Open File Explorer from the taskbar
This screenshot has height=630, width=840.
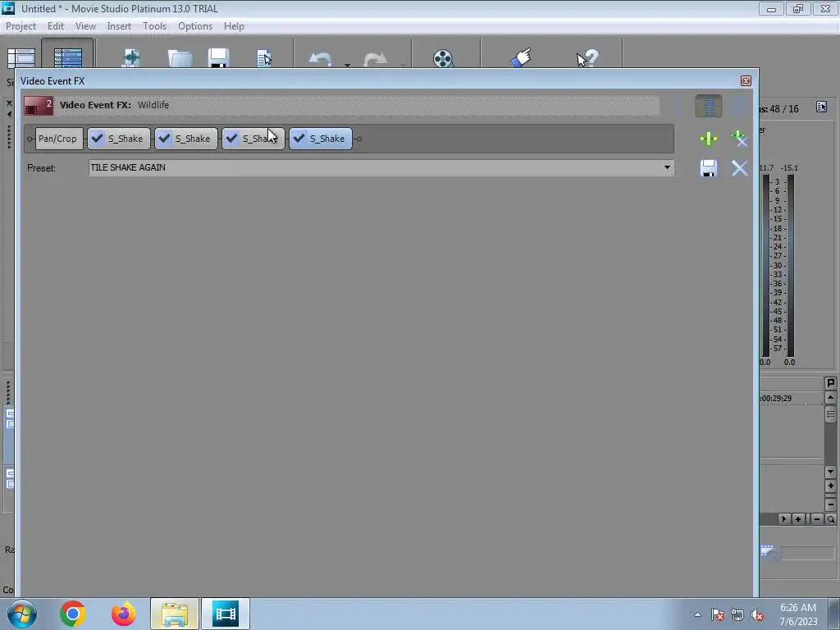(x=175, y=614)
